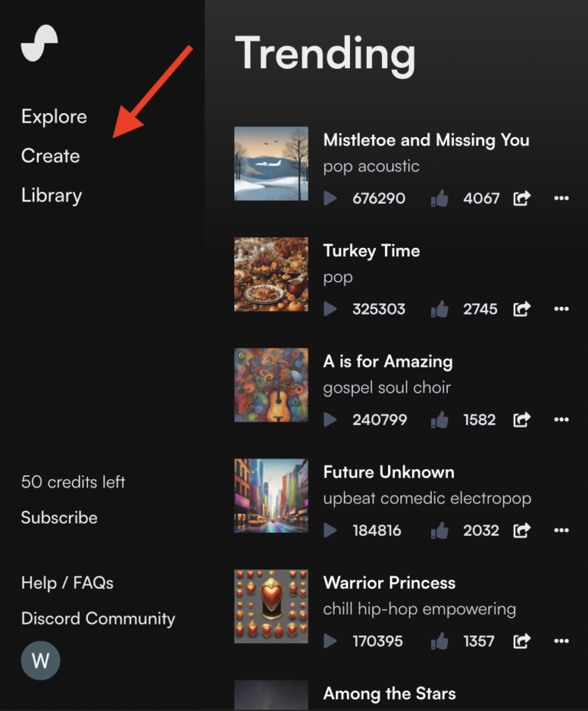The width and height of the screenshot is (588, 711).
Task: Open the Library section
Action: click(x=51, y=196)
